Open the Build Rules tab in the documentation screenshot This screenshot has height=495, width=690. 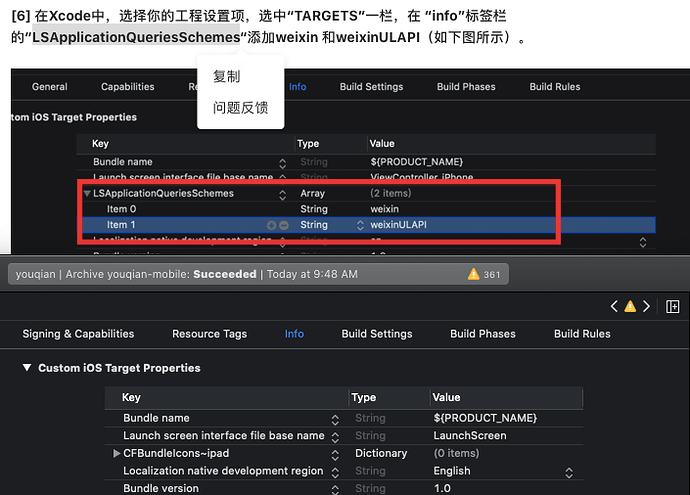tap(555, 87)
